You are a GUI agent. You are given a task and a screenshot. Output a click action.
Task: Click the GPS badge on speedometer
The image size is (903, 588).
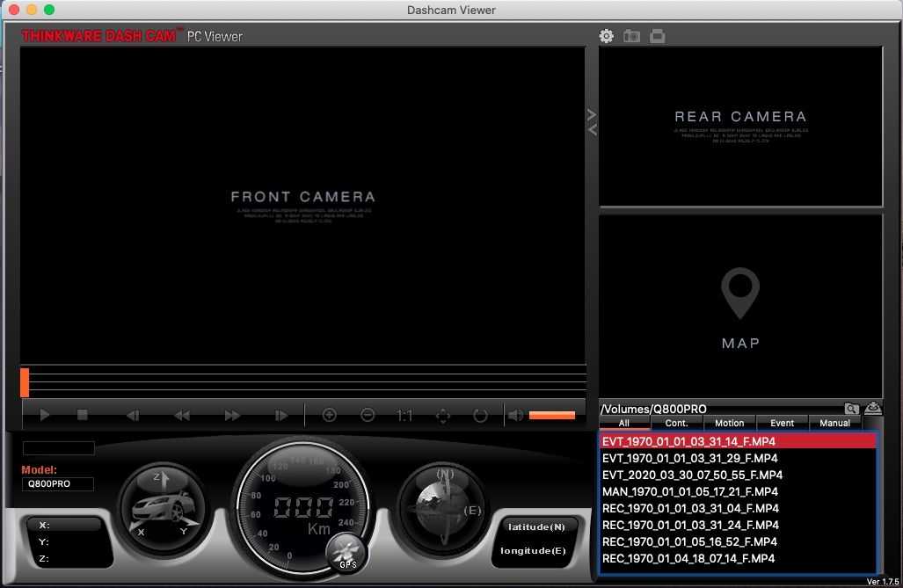coord(346,554)
